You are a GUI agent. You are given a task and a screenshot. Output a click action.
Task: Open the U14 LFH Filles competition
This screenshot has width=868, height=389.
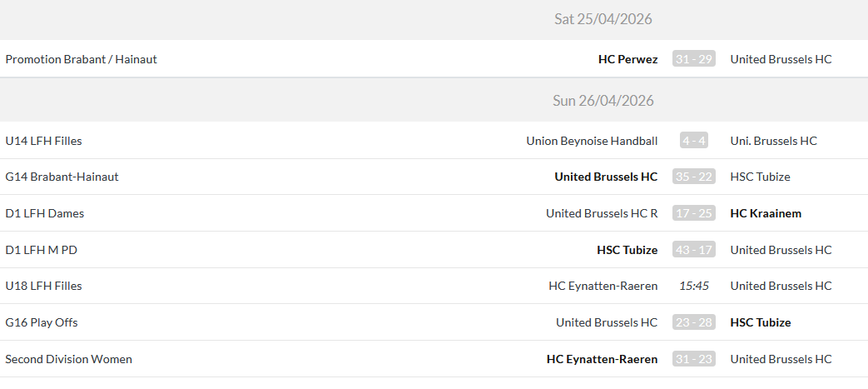[x=43, y=141]
